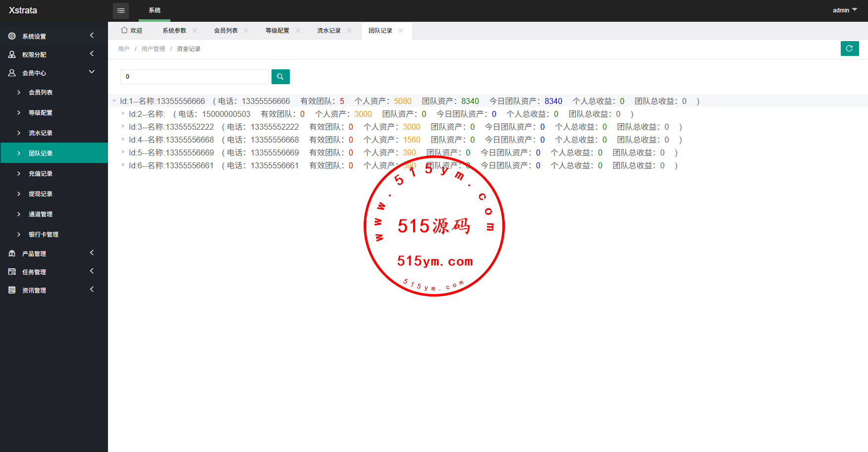This screenshot has width=868, height=452.
Task: Open 系统设置 in the sidebar
Action: click(x=35, y=36)
